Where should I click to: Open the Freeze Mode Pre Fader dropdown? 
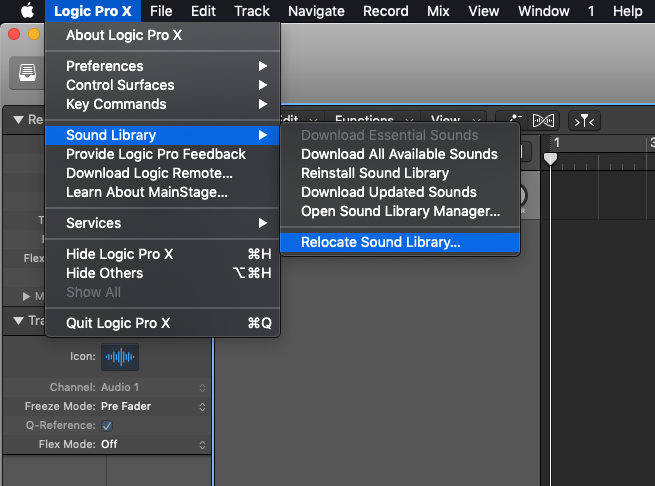153,406
